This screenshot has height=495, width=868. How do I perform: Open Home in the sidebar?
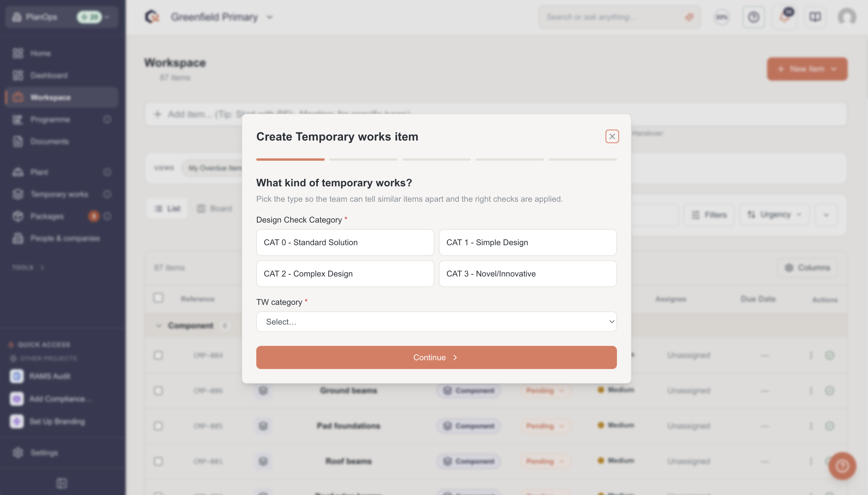tap(61, 53)
